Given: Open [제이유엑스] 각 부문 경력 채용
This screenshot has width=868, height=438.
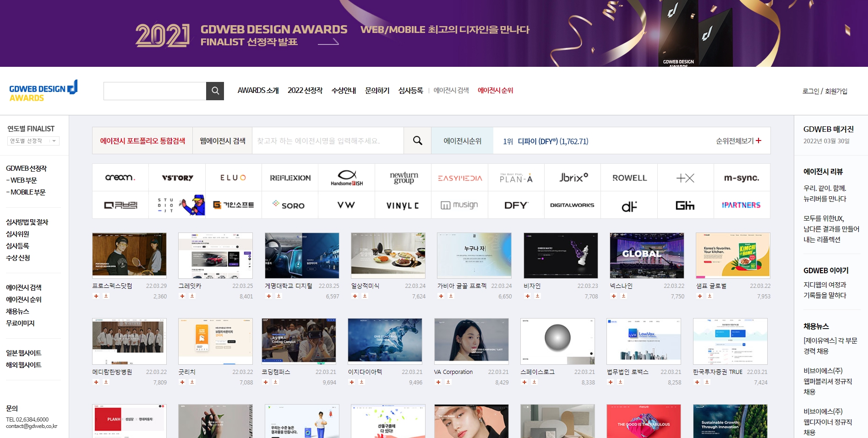Looking at the screenshot, I should coord(830,346).
